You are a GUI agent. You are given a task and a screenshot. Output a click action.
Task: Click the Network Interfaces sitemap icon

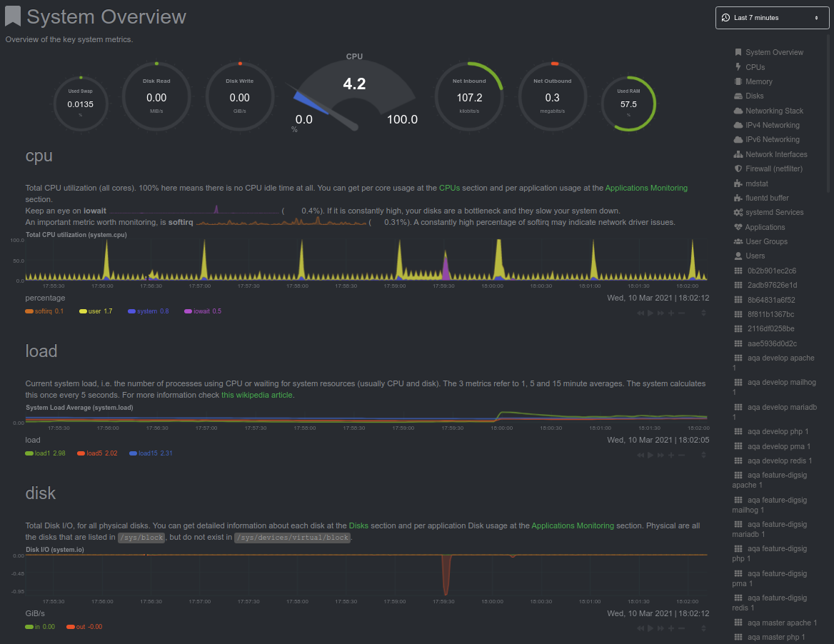coord(738,154)
